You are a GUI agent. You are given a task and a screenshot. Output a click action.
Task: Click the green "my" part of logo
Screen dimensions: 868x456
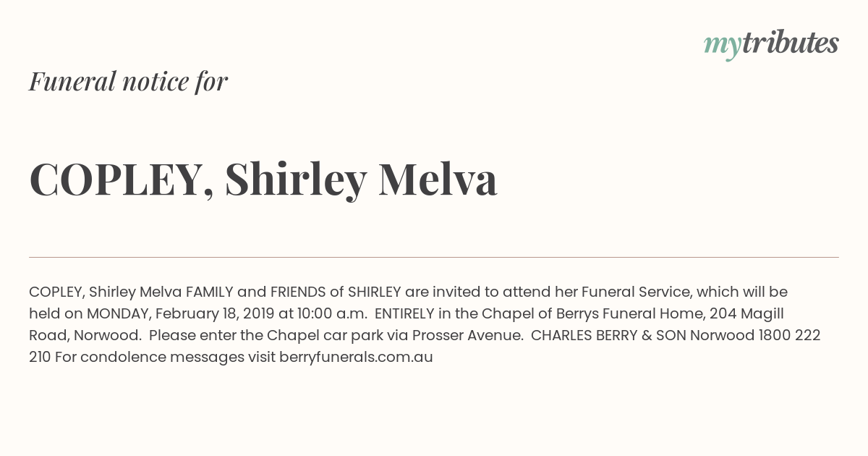(x=723, y=47)
